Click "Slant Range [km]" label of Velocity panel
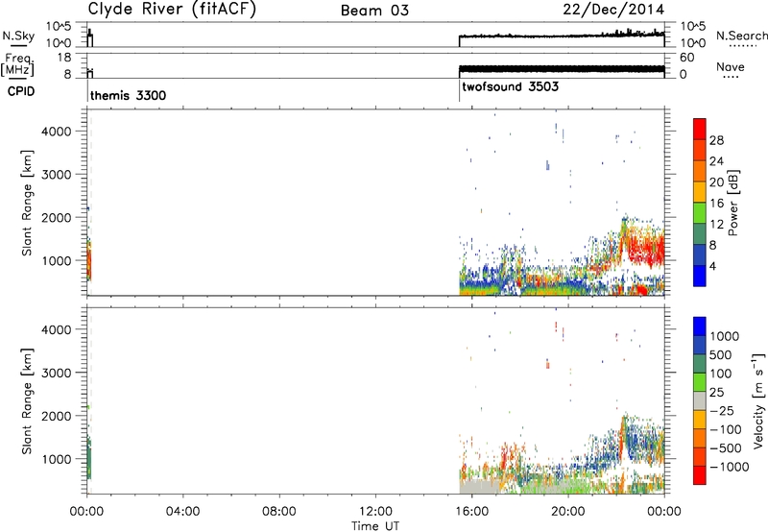The width and height of the screenshot is (768, 532). tap(27, 400)
